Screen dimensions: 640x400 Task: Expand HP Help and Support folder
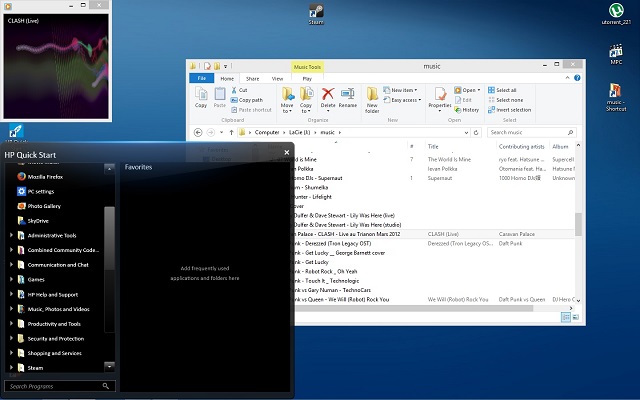[11, 294]
